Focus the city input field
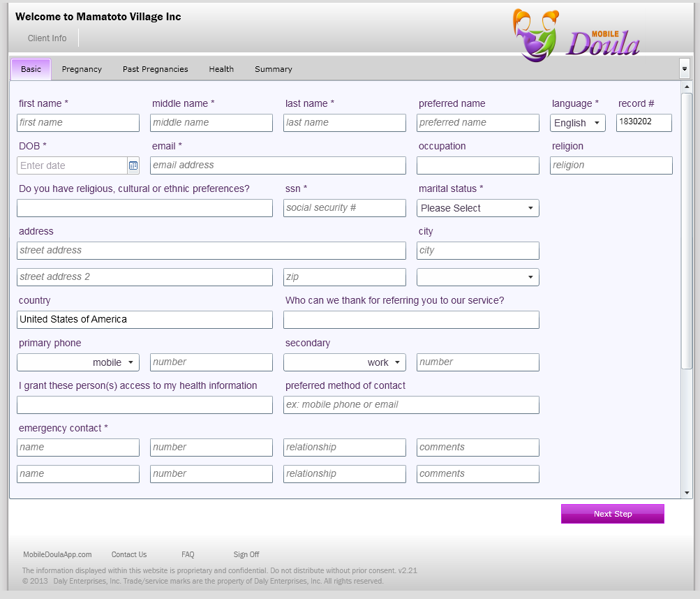 tap(477, 251)
